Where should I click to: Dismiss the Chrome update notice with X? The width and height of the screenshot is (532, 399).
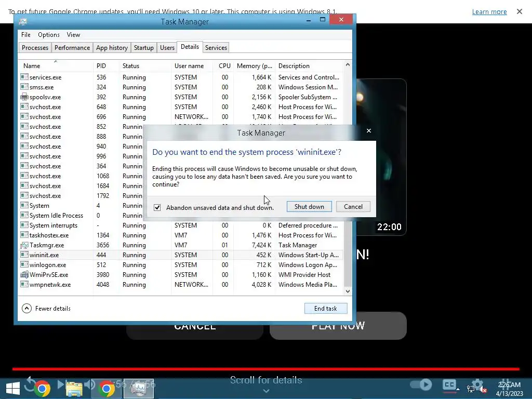(x=520, y=11)
